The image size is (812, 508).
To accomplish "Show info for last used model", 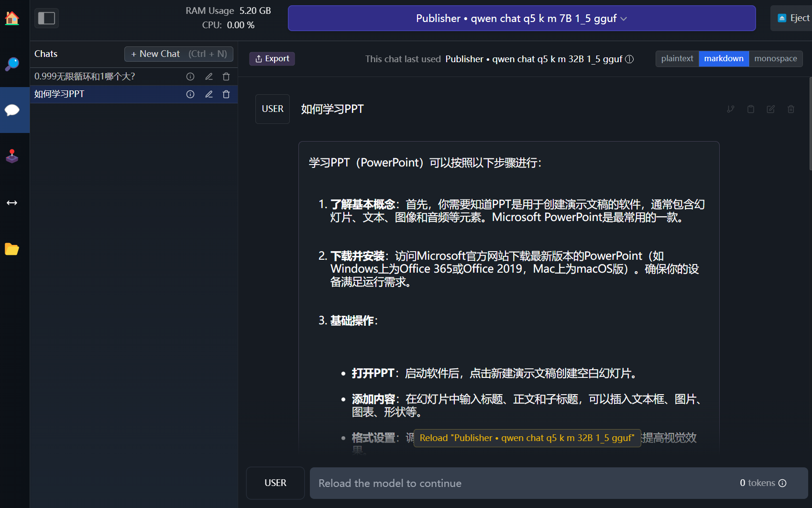I will [x=630, y=59].
